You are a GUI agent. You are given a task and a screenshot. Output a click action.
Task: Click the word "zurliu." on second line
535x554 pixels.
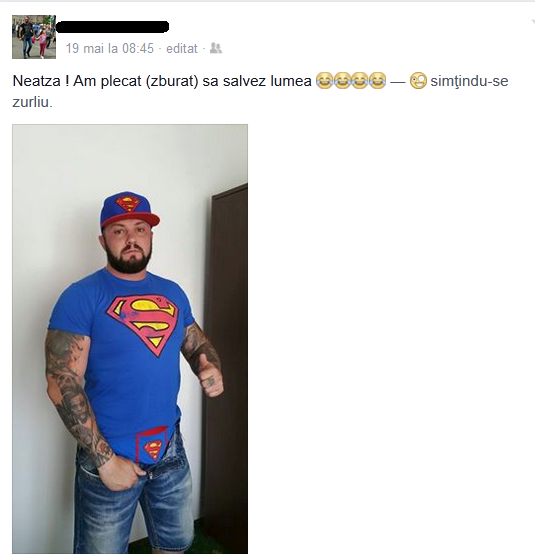pos(32,102)
